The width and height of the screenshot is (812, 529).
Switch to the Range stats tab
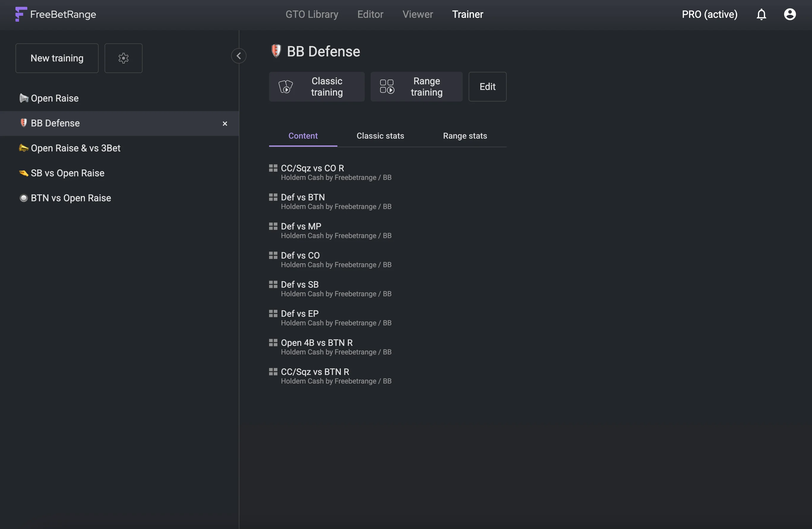[x=465, y=136]
